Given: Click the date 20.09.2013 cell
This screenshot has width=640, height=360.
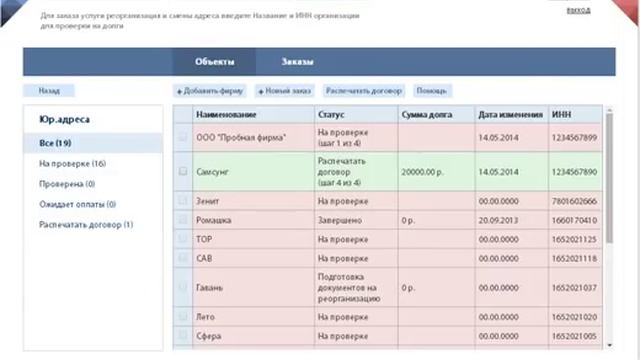Looking at the screenshot, I should point(512,220).
